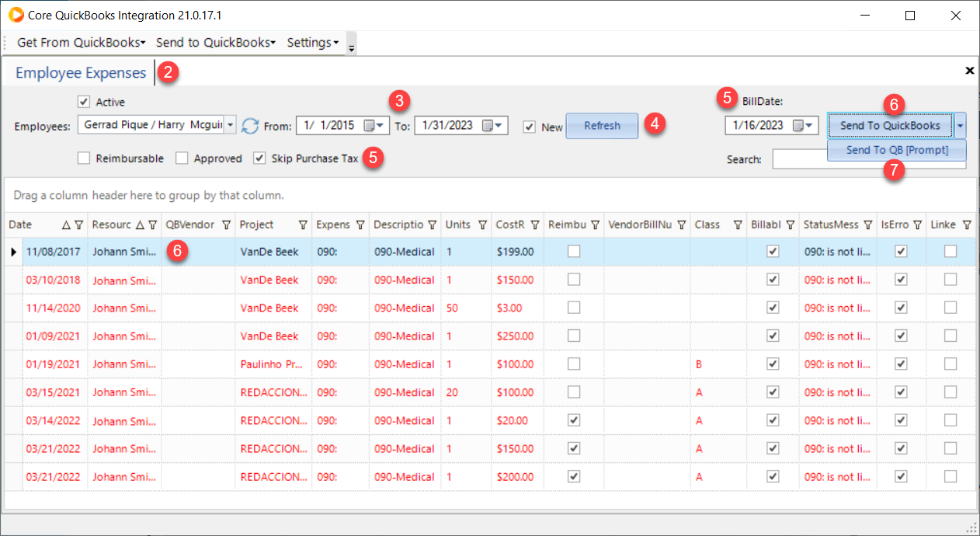Open the BillDate calendar icon
This screenshot has height=536, width=980.
(797, 125)
